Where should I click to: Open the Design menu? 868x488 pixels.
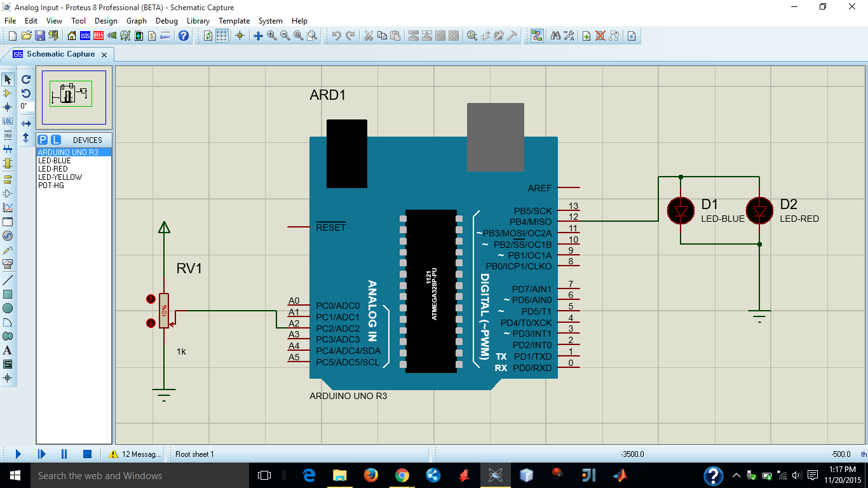coord(106,21)
